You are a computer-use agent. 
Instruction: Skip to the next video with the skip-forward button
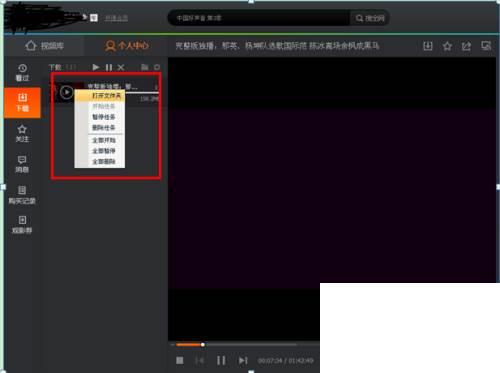pos(243,361)
